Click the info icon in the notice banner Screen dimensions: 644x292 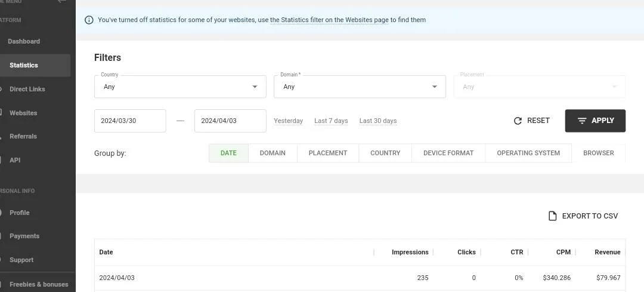[89, 20]
